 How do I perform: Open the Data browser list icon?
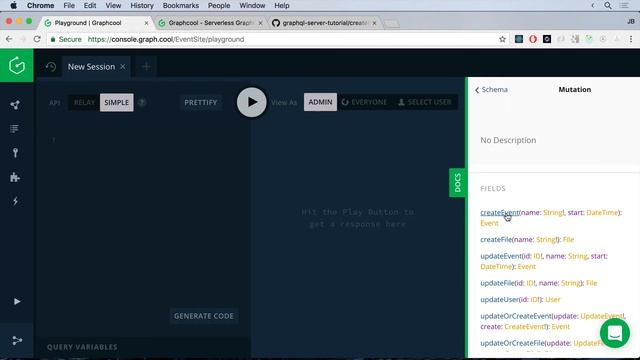coord(14,129)
